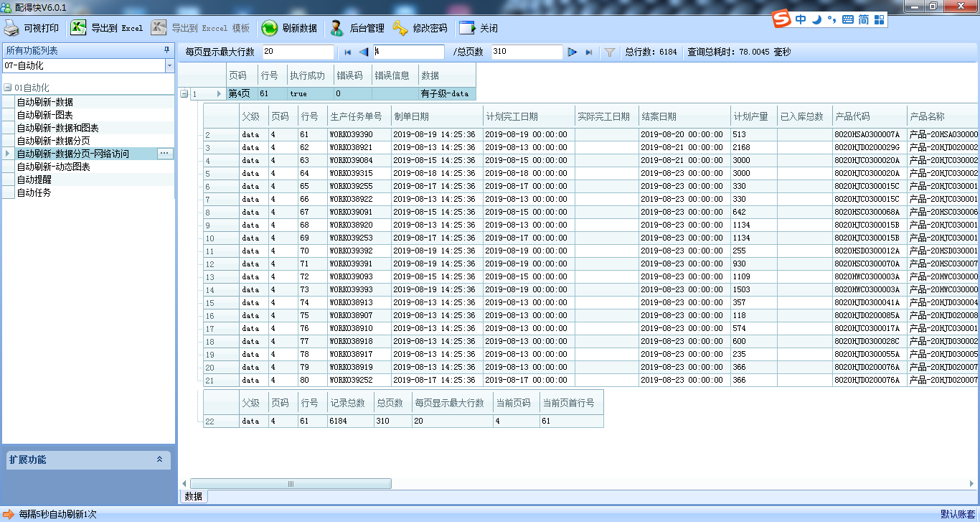Toggle the 中 Chinese input mode
The image size is (980, 522).
click(x=801, y=19)
